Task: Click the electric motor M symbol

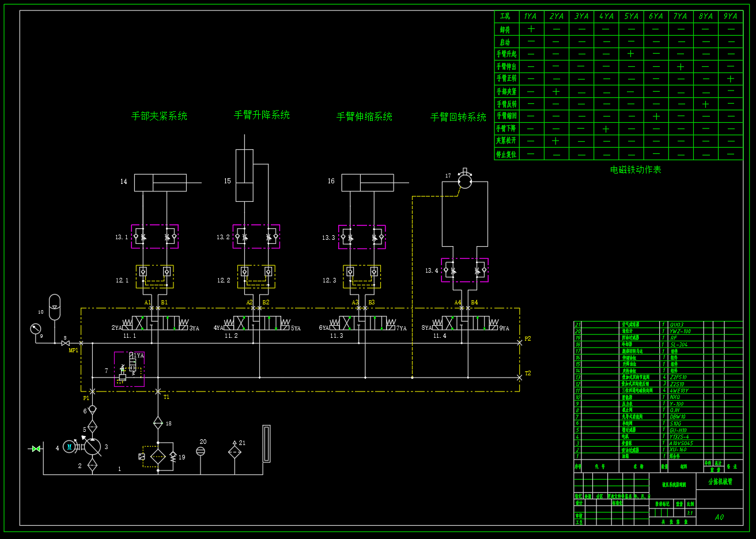Action: click(x=69, y=446)
